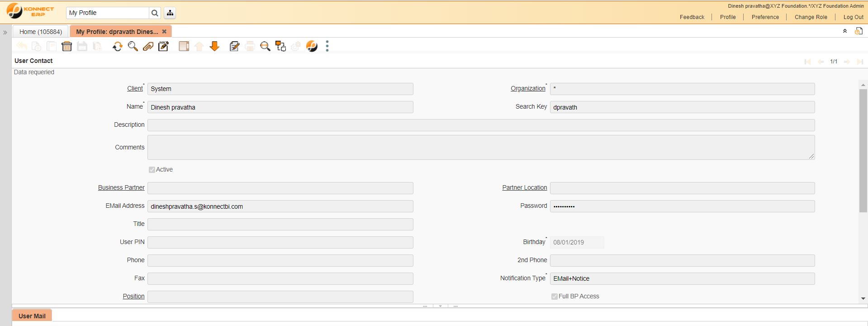The height and width of the screenshot is (326, 868).
Task: Click into the Description field
Action: [x=481, y=125]
